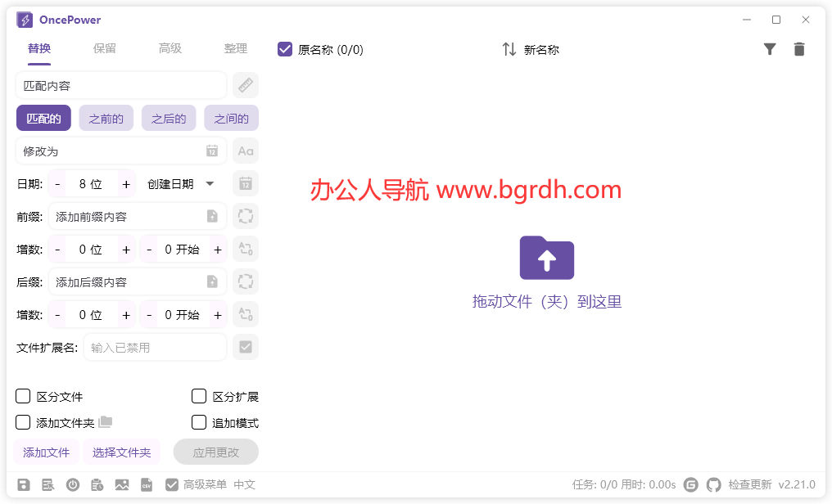This screenshot has width=832, height=504.
Task: Toggle the 高级菜单 checkbox in status bar
Action: (x=172, y=484)
